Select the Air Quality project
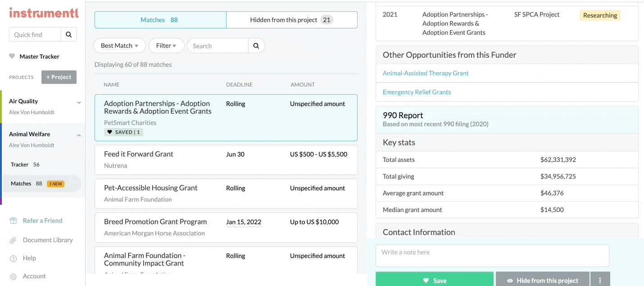The image size is (644, 286). [x=23, y=101]
